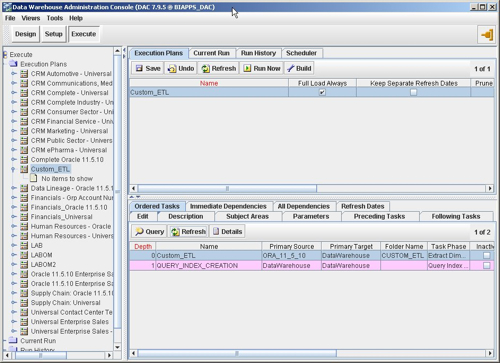The height and width of the screenshot is (363, 500).
Task: Click the LABOM2 plan icon
Action: coord(24,264)
